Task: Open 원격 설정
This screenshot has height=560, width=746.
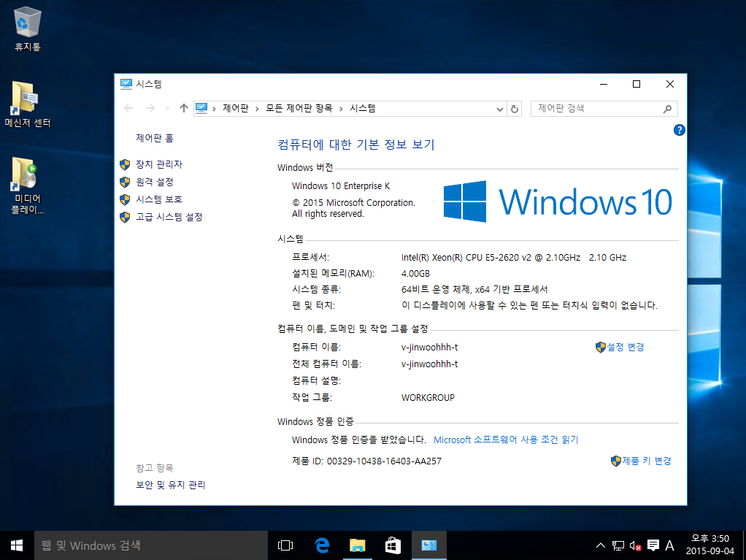Action: tap(155, 182)
